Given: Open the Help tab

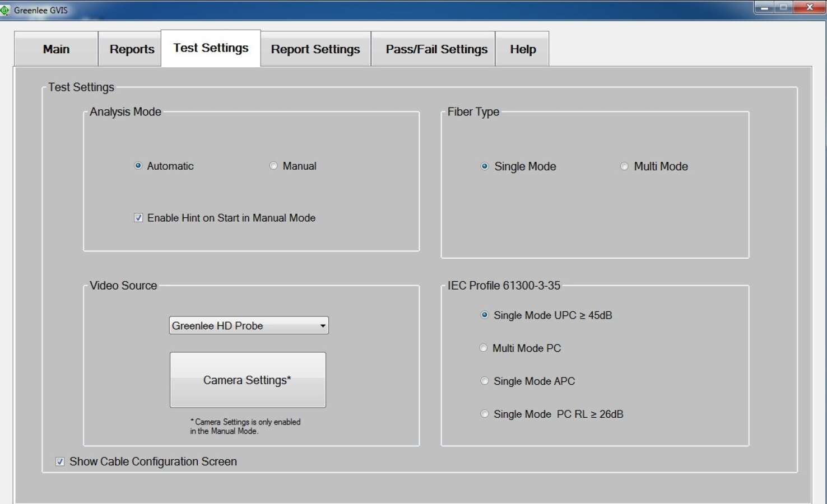Looking at the screenshot, I should click(x=523, y=49).
